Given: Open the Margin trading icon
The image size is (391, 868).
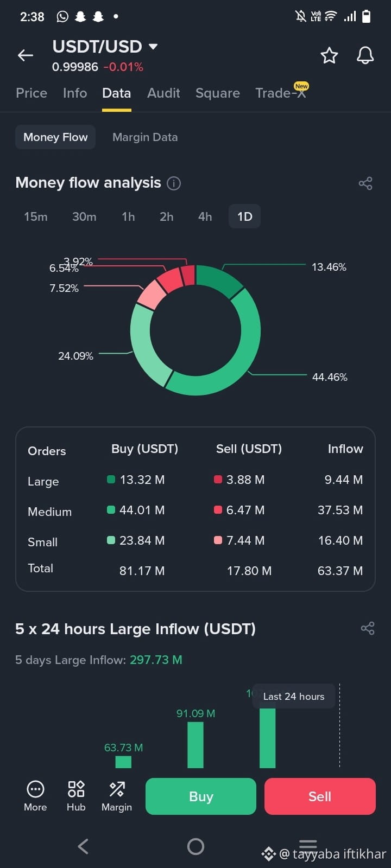Looking at the screenshot, I should coord(117,789).
